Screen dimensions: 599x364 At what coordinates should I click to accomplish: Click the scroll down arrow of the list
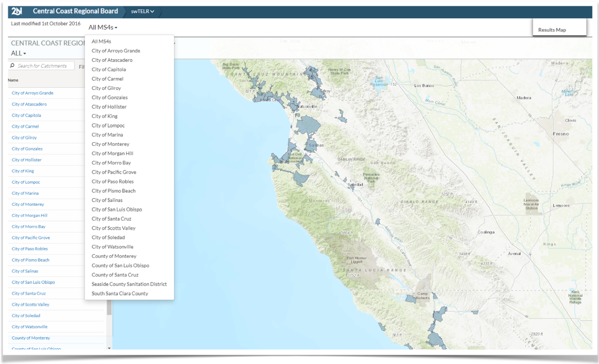coord(109,348)
